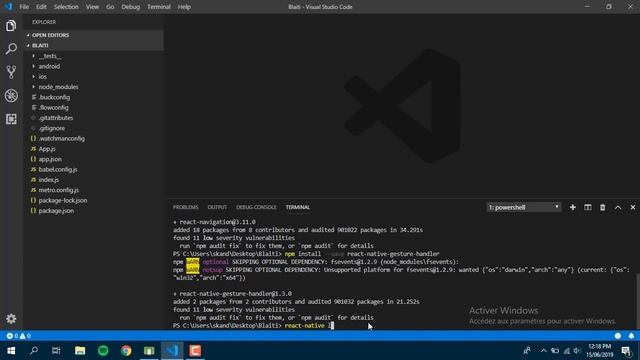The width and height of the screenshot is (640, 360).
Task: Open the Selection menu
Action: (66, 7)
